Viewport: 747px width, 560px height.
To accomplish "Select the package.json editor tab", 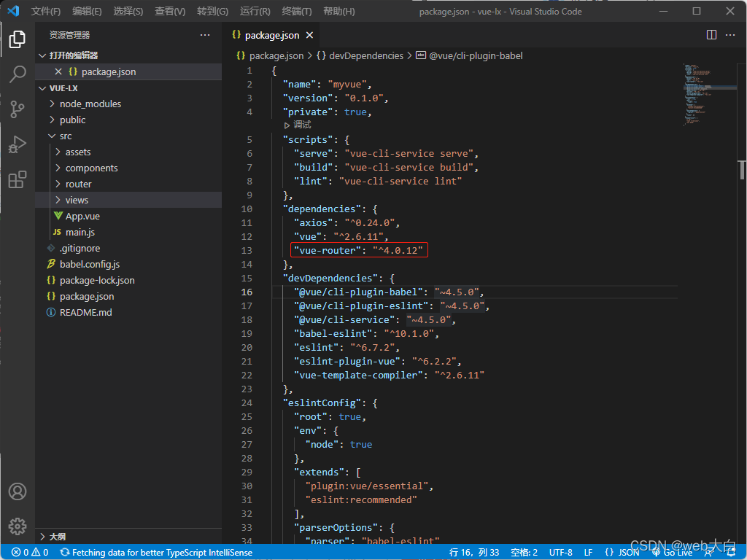I will (x=272, y=35).
